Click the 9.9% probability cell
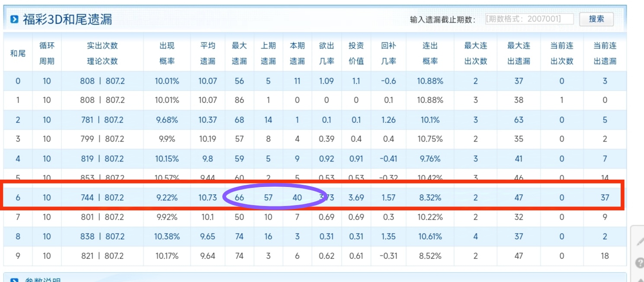Viewport: 644px width, 282px height. pos(167,139)
